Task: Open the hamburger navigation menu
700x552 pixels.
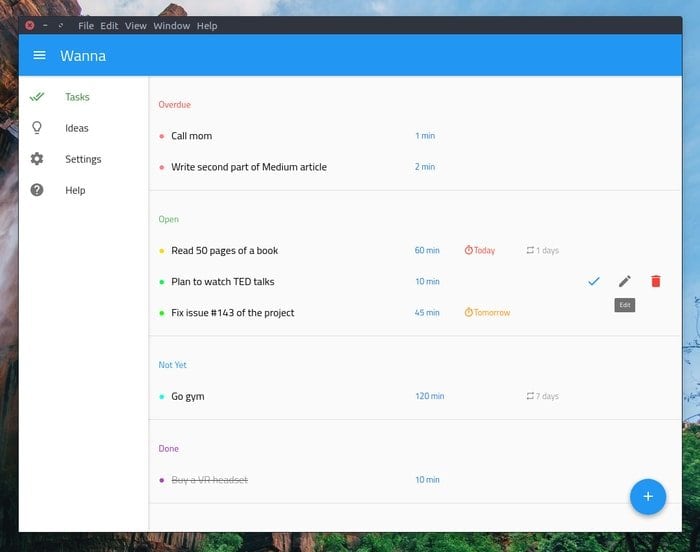Action: click(39, 55)
